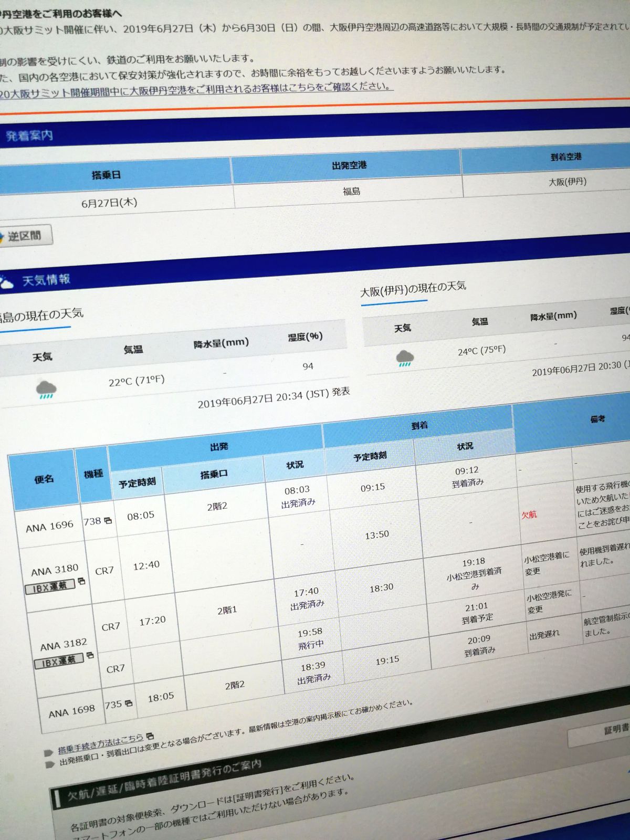Screen dimensions: 630x840
Task: Click the red 欠航 cancelled status
Action: [x=529, y=514]
